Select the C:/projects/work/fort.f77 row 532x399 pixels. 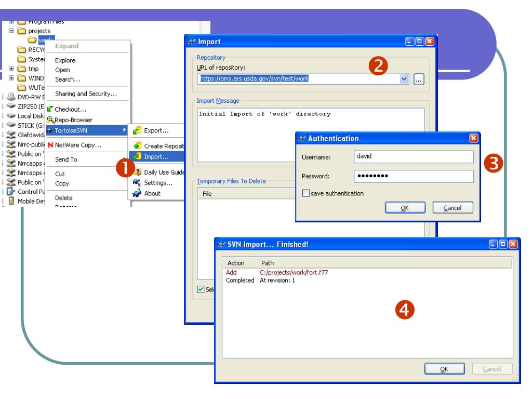click(x=367, y=272)
